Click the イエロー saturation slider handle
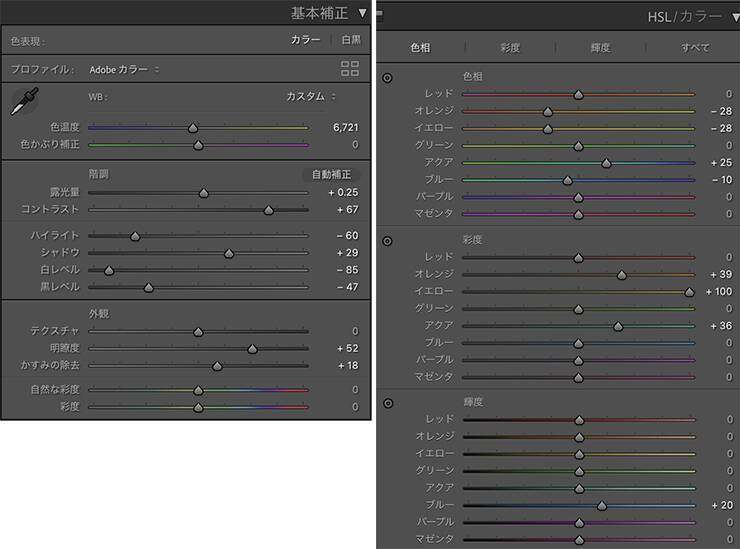The width and height of the screenshot is (740, 549). point(689,292)
